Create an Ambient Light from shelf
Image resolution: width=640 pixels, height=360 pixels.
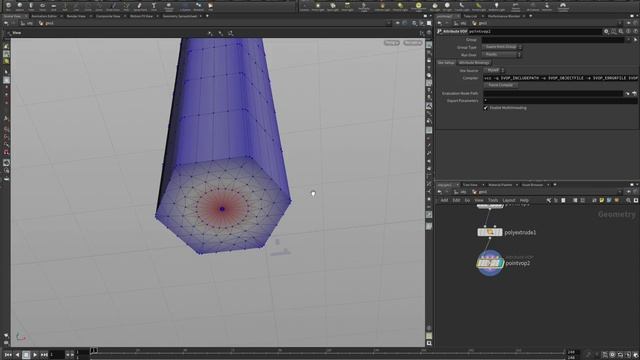pyautogui.click(x=496, y=6)
